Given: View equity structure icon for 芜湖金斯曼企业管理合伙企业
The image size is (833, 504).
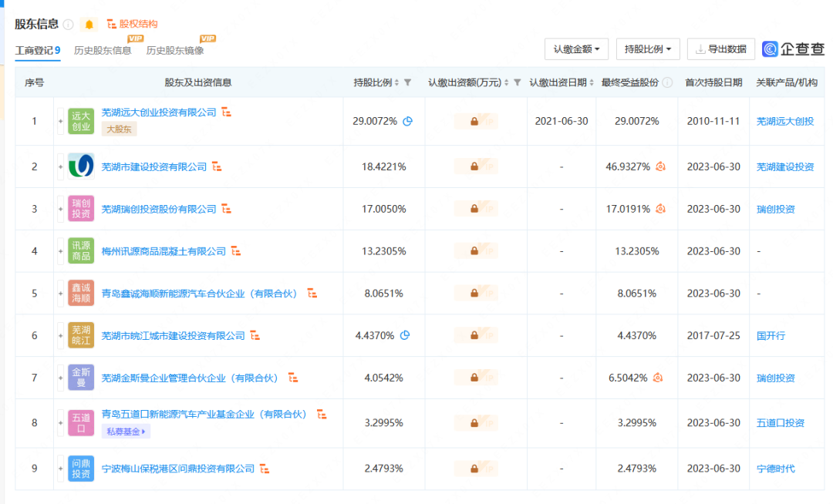Looking at the screenshot, I should (293, 378).
